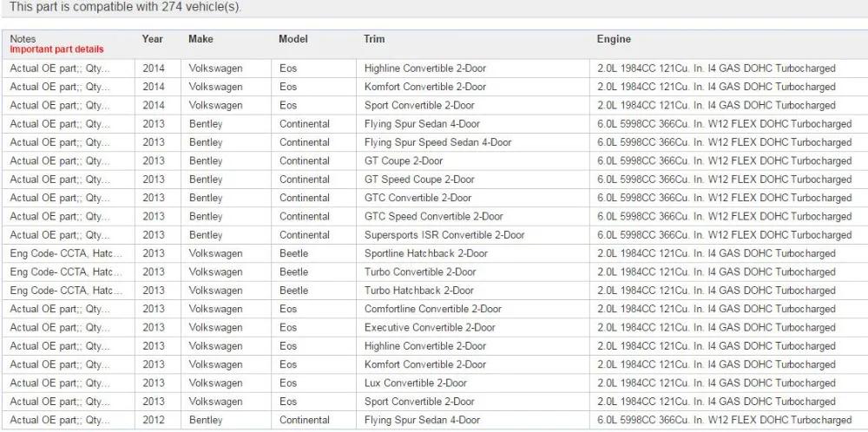This screenshot has height=432, width=868.
Task: Click 'Eos' model in Lux Convertible row
Action: (x=288, y=383)
